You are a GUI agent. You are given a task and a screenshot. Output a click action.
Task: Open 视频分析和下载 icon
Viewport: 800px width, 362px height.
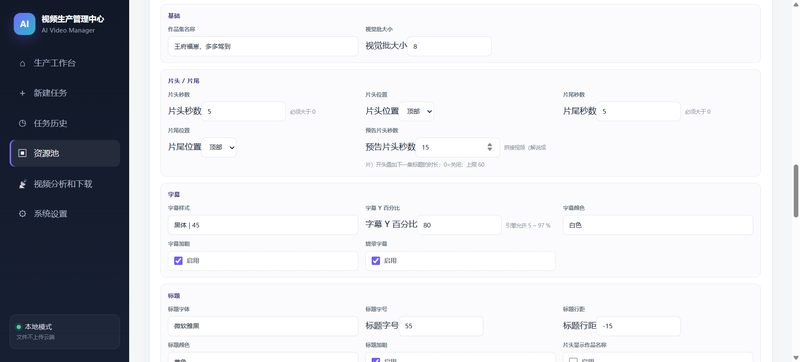pos(22,184)
